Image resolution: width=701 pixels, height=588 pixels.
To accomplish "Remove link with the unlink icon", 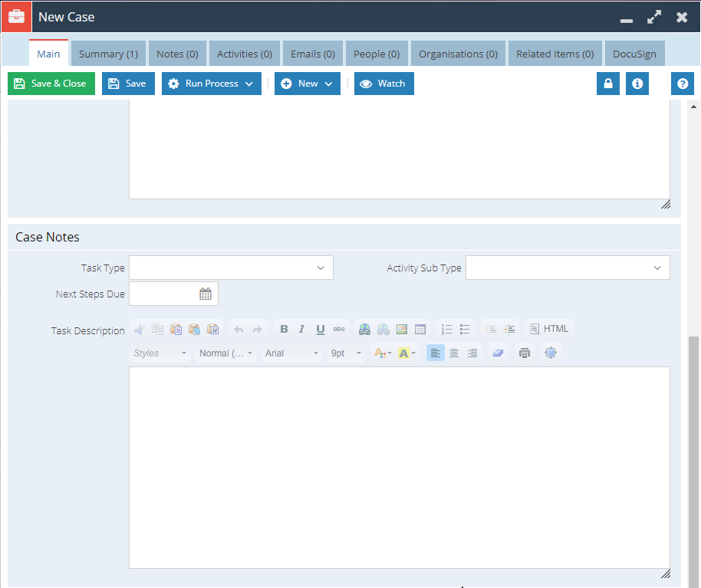I will [x=383, y=330].
